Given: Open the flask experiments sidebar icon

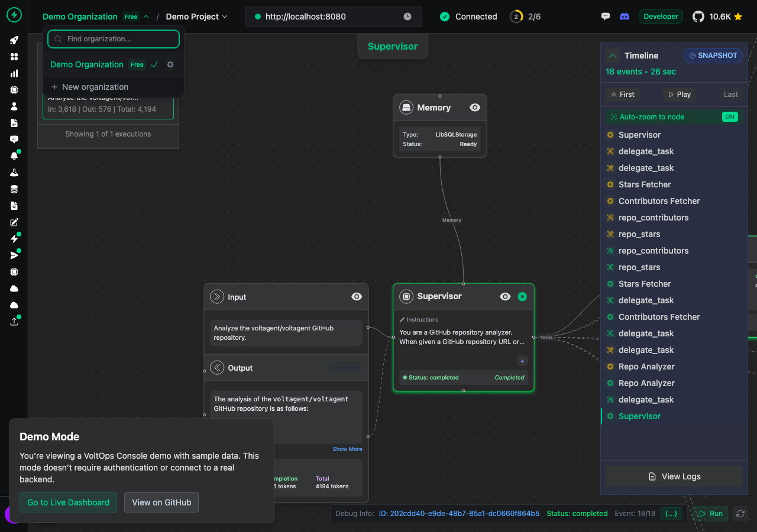Looking at the screenshot, I should (x=14, y=173).
